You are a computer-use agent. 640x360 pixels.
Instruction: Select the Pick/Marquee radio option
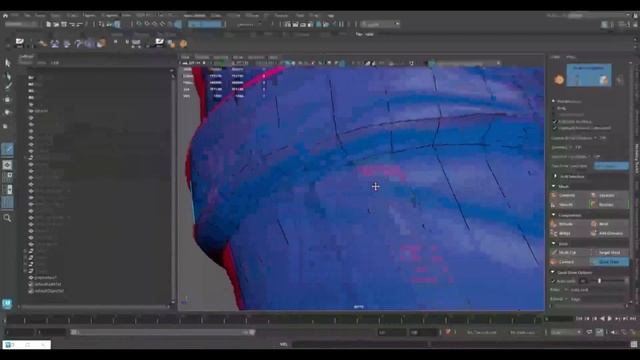tap(554, 101)
